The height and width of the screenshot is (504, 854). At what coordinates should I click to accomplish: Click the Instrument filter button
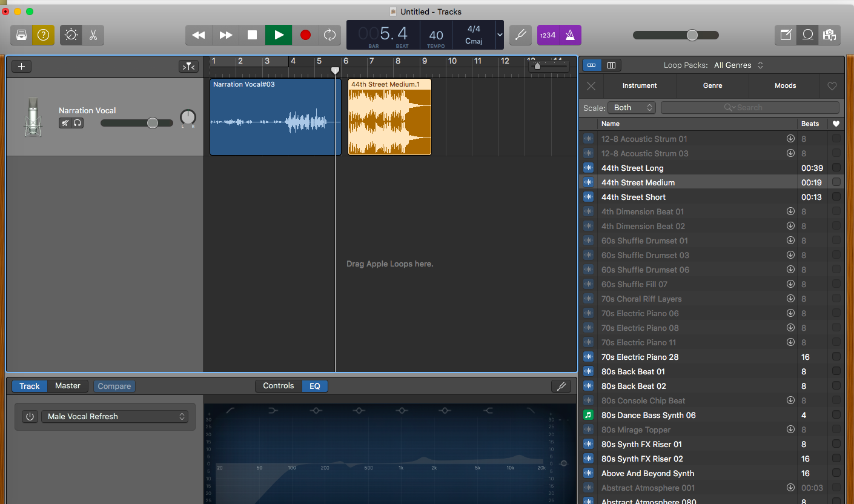(640, 86)
